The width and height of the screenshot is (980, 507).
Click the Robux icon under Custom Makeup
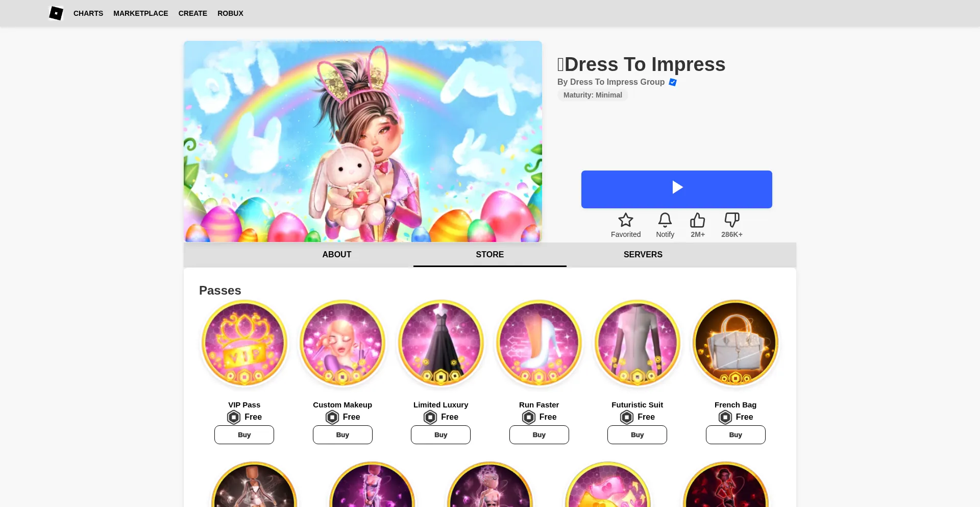click(332, 417)
